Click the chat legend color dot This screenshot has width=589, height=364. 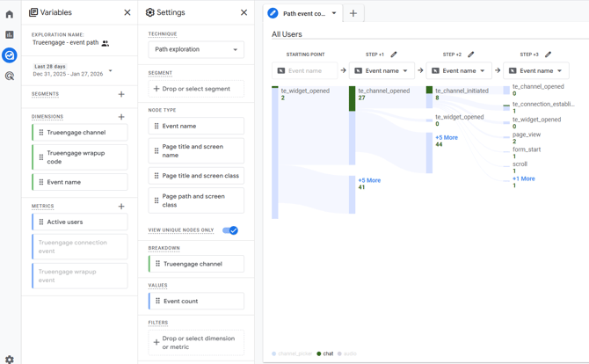[318, 353]
